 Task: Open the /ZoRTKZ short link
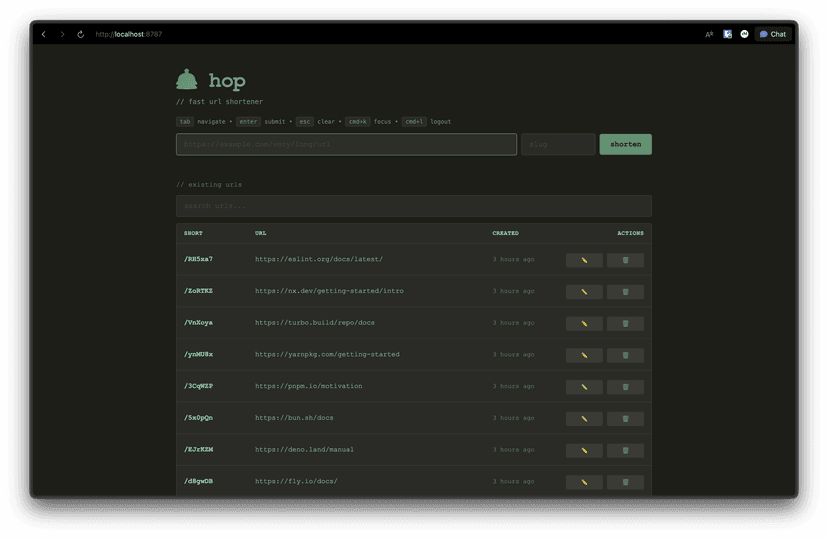point(198,291)
